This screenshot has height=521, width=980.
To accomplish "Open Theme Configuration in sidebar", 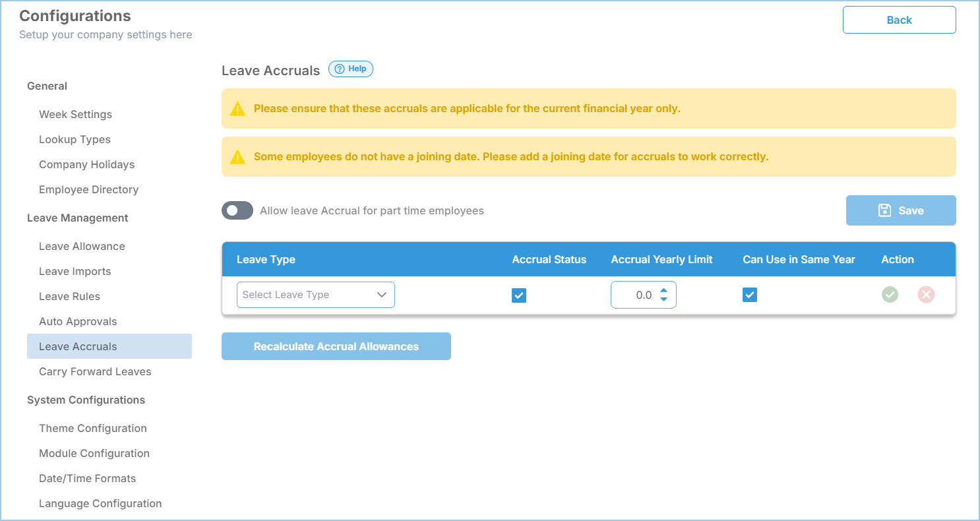I will pyautogui.click(x=93, y=428).
